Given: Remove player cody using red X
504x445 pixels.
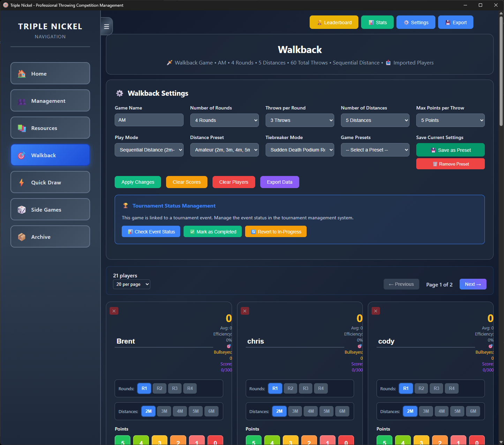Looking at the screenshot, I should click(x=376, y=311).
